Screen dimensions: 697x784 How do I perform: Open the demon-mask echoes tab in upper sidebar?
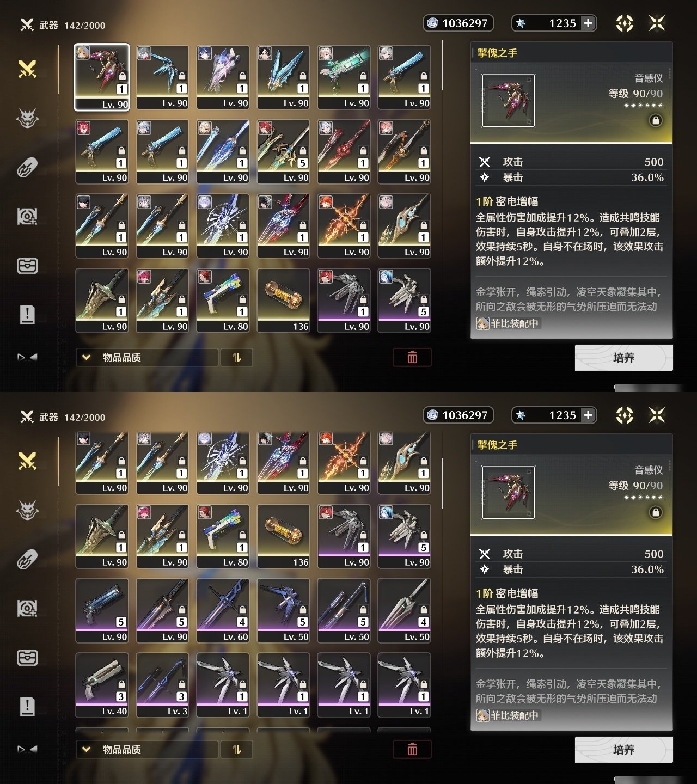[27, 118]
